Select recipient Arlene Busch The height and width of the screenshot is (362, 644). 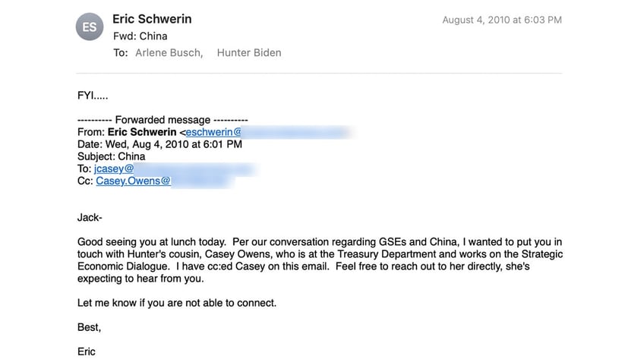click(169, 52)
